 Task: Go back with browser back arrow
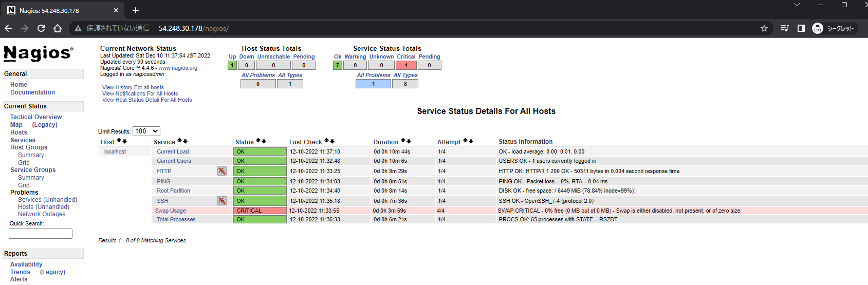(x=8, y=28)
